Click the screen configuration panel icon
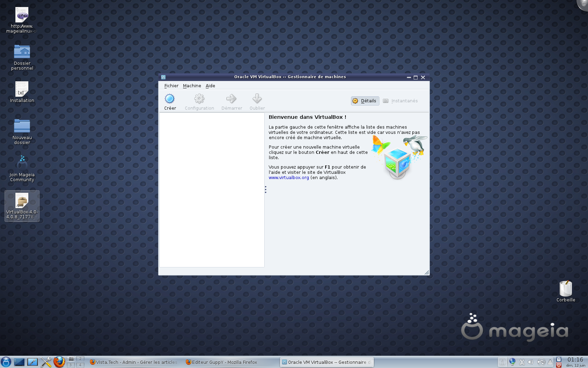 (x=33, y=362)
